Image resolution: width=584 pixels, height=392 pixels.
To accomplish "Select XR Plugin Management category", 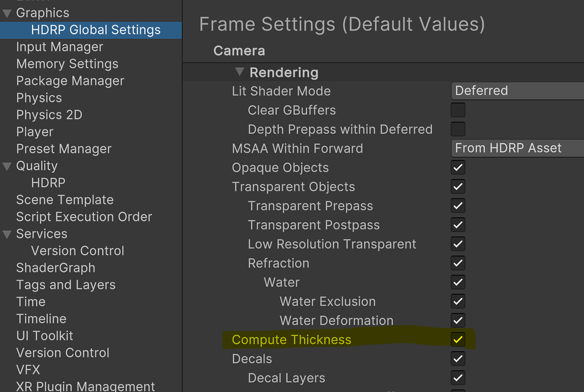I will [86, 386].
